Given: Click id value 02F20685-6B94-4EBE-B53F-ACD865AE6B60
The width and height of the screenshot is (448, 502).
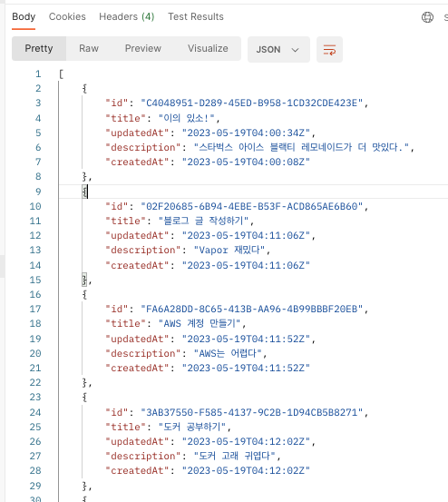Looking at the screenshot, I should click(252, 206).
